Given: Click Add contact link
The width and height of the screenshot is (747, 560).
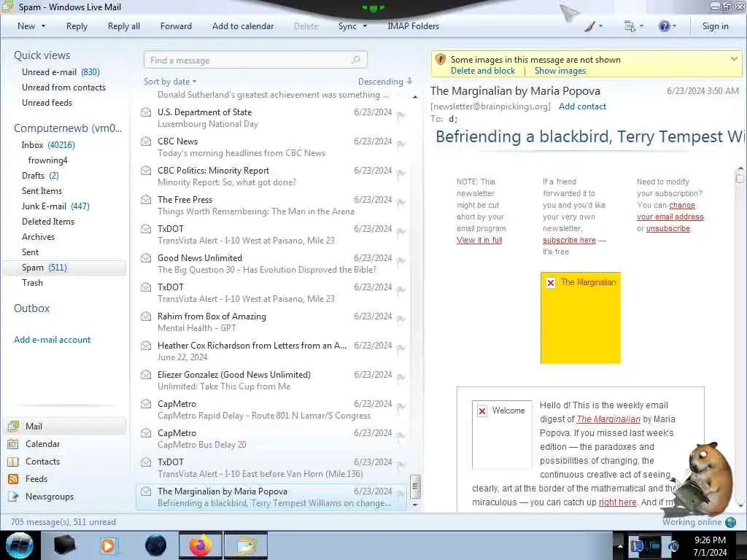Looking at the screenshot, I should [582, 106].
